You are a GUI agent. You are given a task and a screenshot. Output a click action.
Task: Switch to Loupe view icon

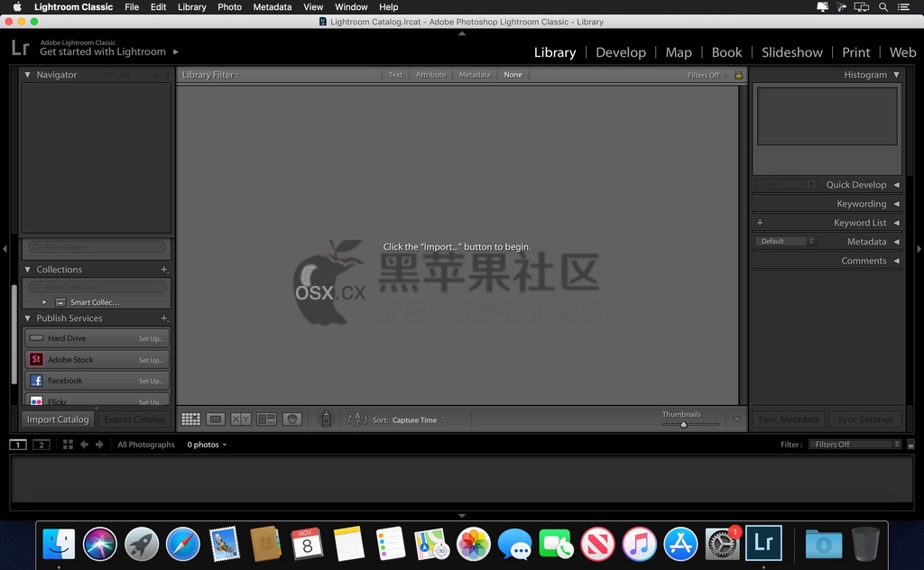[216, 419]
